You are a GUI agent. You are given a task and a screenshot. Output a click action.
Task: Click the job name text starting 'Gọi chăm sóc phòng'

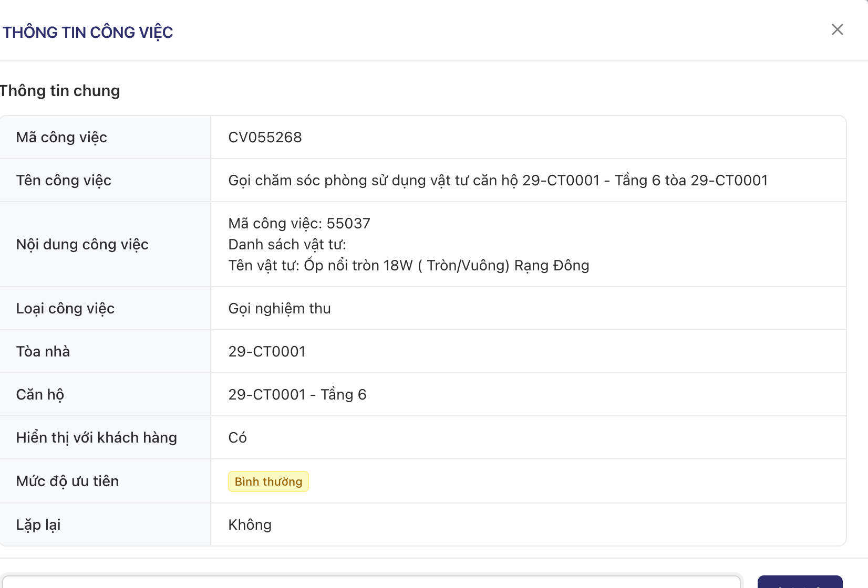pyautogui.click(x=498, y=181)
